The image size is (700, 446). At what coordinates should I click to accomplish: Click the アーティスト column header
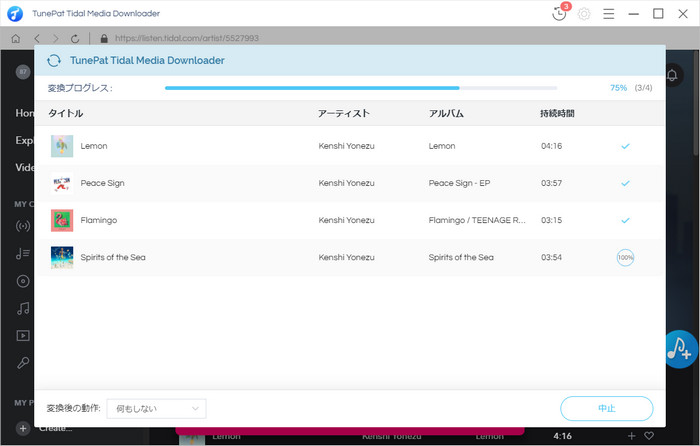coord(344,113)
